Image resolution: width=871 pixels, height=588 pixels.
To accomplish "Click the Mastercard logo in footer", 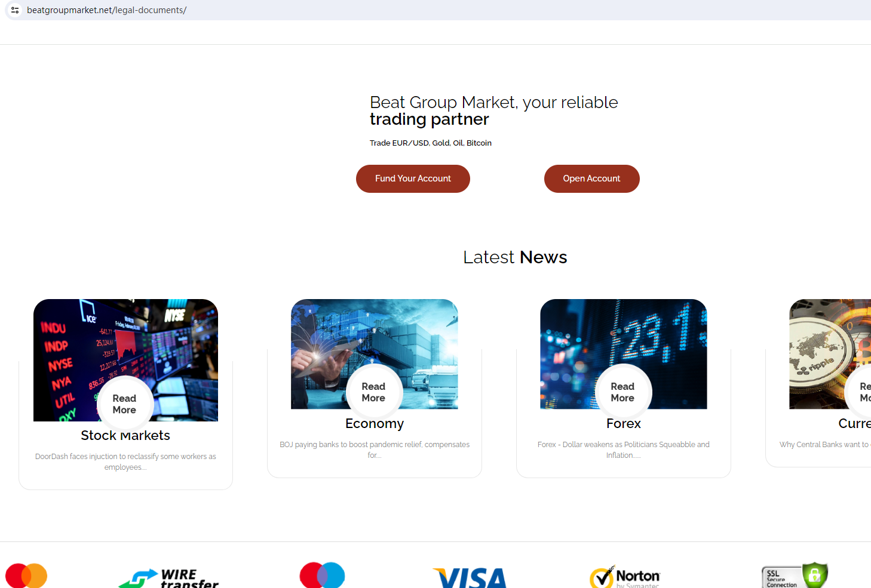I will (x=26, y=575).
